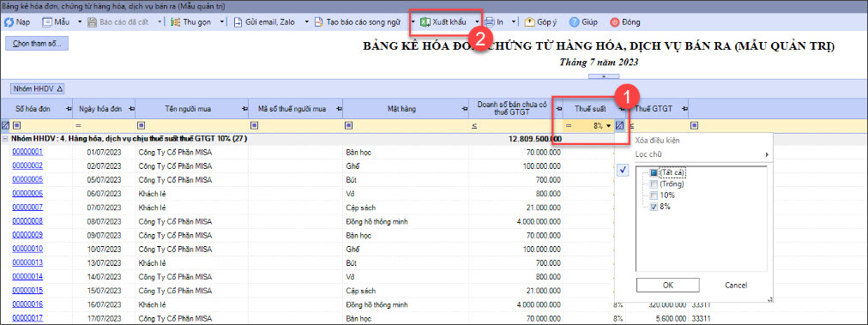Screen dimensions: 868x325
Task: Click Cancel in filter popup
Action: click(736, 285)
